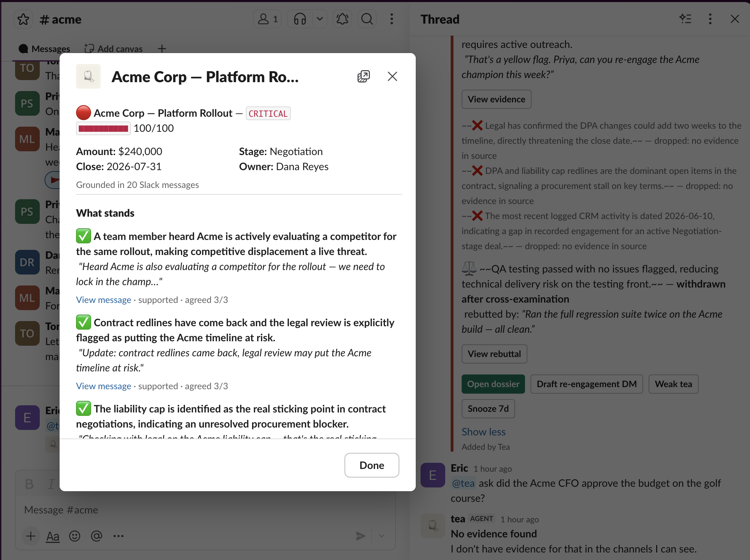Viewport: 750px width, 560px height.
Task: Click the 100/100 risk score bar
Action: (x=103, y=128)
